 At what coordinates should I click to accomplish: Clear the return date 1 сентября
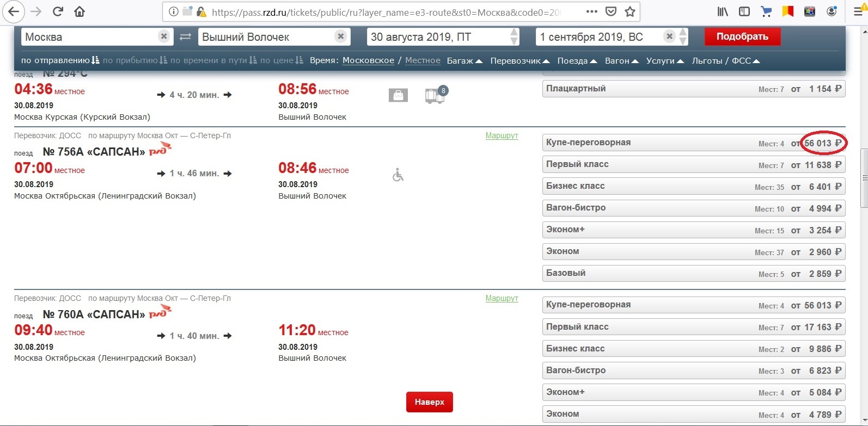[669, 36]
